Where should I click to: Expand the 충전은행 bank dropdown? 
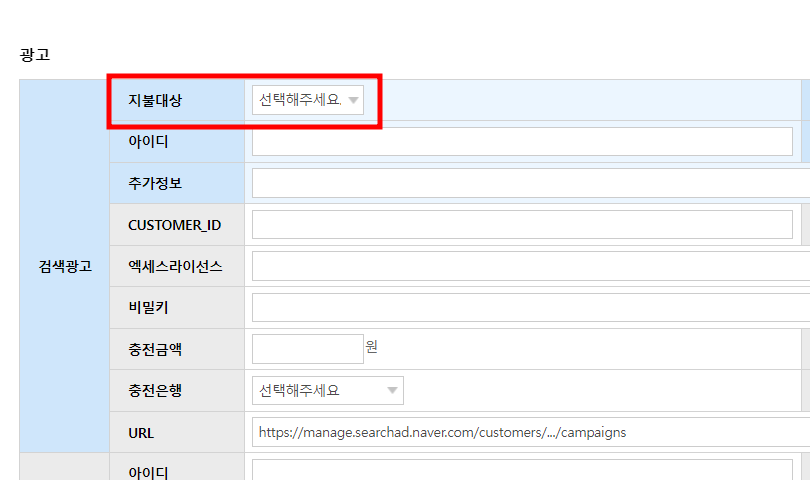point(327,390)
